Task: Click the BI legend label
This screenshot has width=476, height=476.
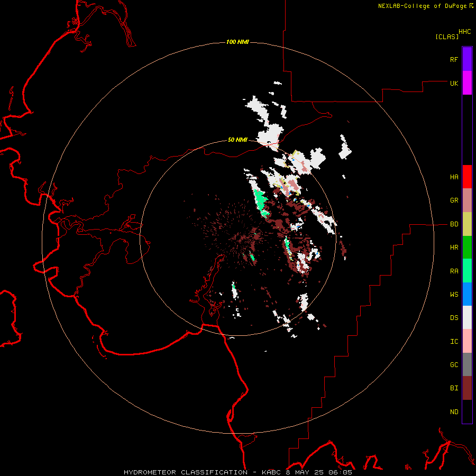Action: tap(454, 388)
